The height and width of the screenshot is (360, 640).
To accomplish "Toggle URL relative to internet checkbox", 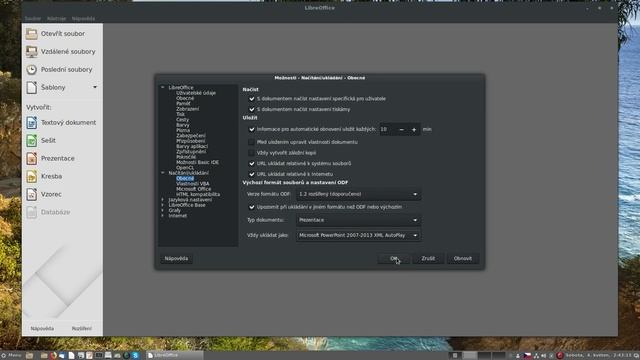I will (251, 174).
